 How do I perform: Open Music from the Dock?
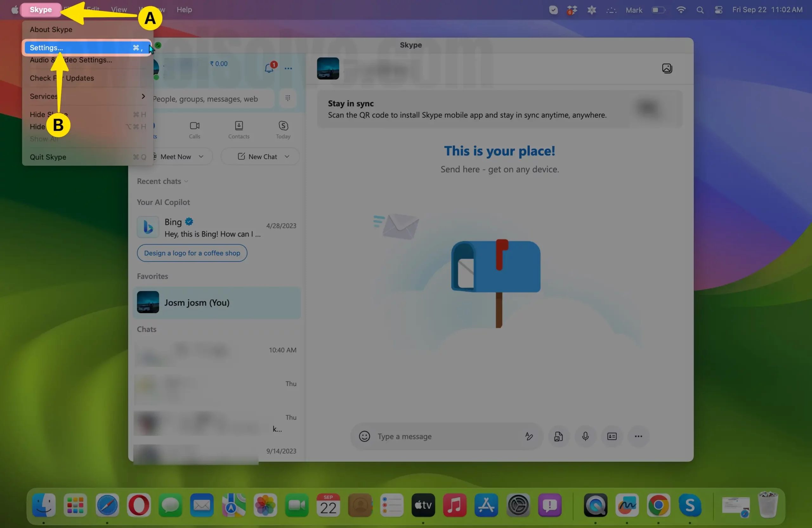455,505
